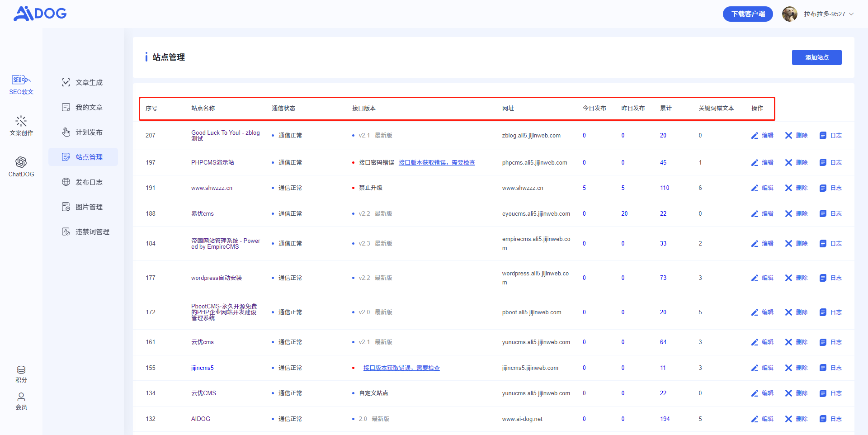Click the 添加站点 button
The width and height of the screenshot is (868, 435).
pyautogui.click(x=816, y=57)
